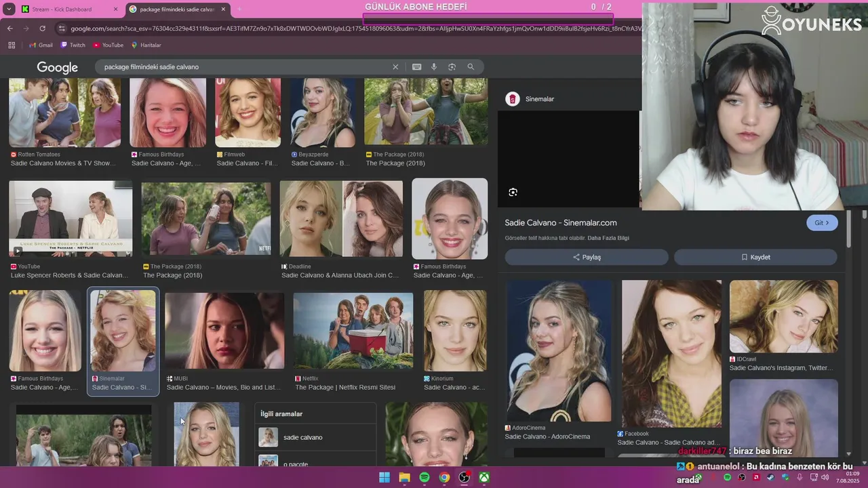The width and height of the screenshot is (868, 488).
Task: Open Rotten Tomatoes Sadie Calvano Movies result
Action: (65, 123)
